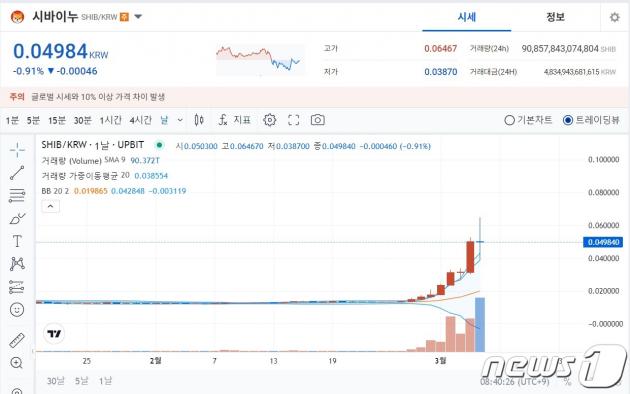
Task: Select the Text annotation tool
Action: (x=17, y=241)
